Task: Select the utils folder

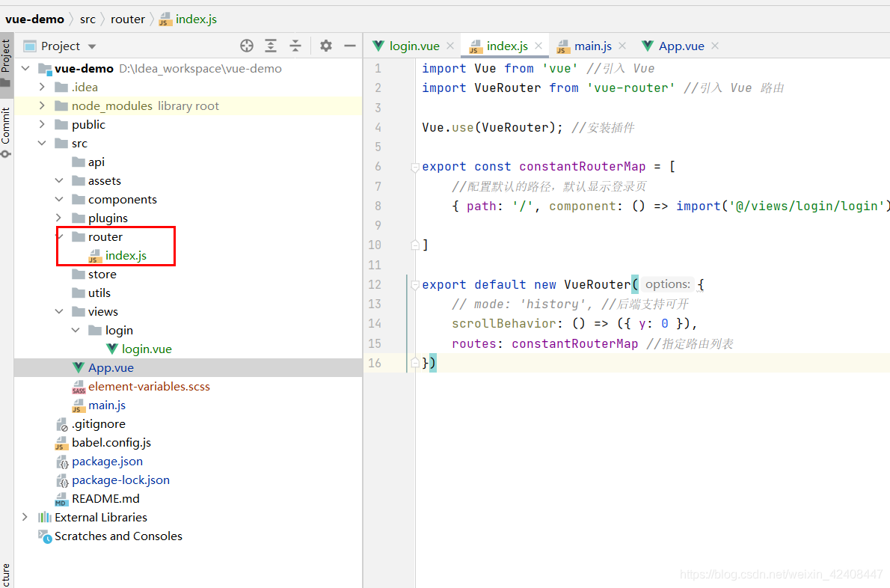Action: click(x=99, y=293)
